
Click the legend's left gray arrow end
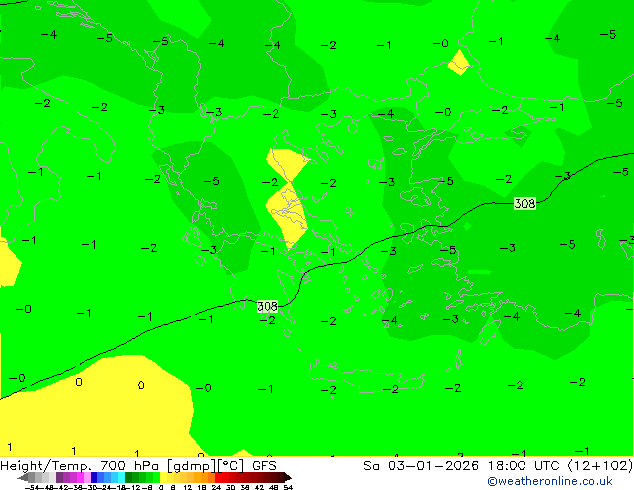click(x=23, y=477)
